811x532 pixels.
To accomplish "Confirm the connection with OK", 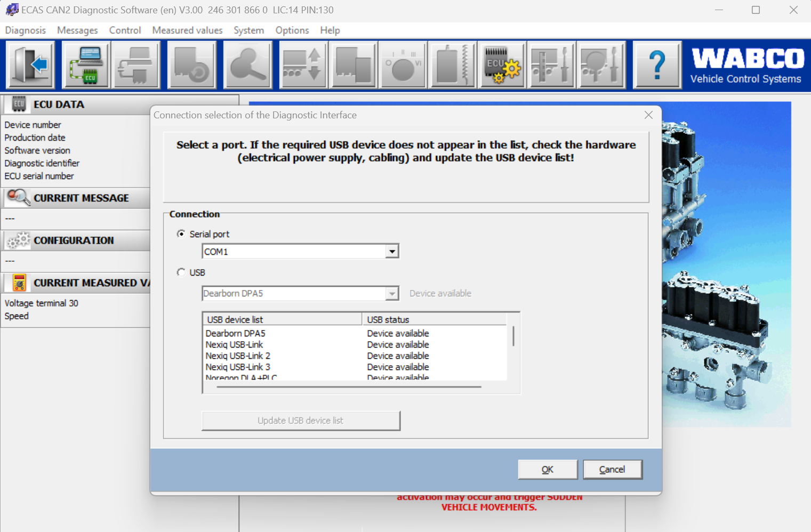I will pyautogui.click(x=548, y=469).
